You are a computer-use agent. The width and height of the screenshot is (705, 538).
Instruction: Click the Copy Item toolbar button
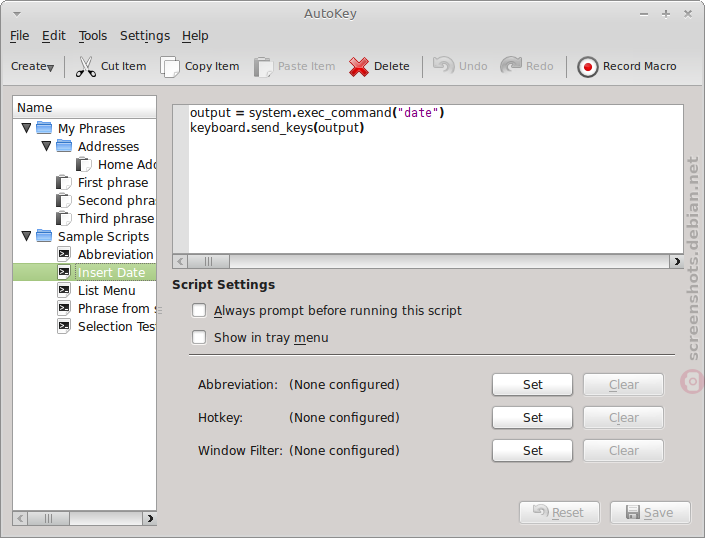pos(200,67)
